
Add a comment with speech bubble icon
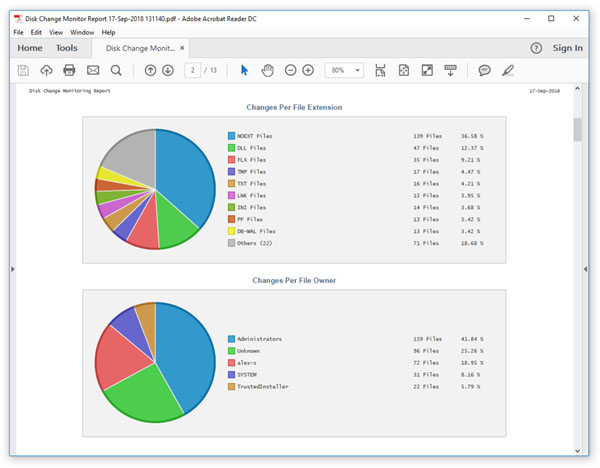[484, 70]
